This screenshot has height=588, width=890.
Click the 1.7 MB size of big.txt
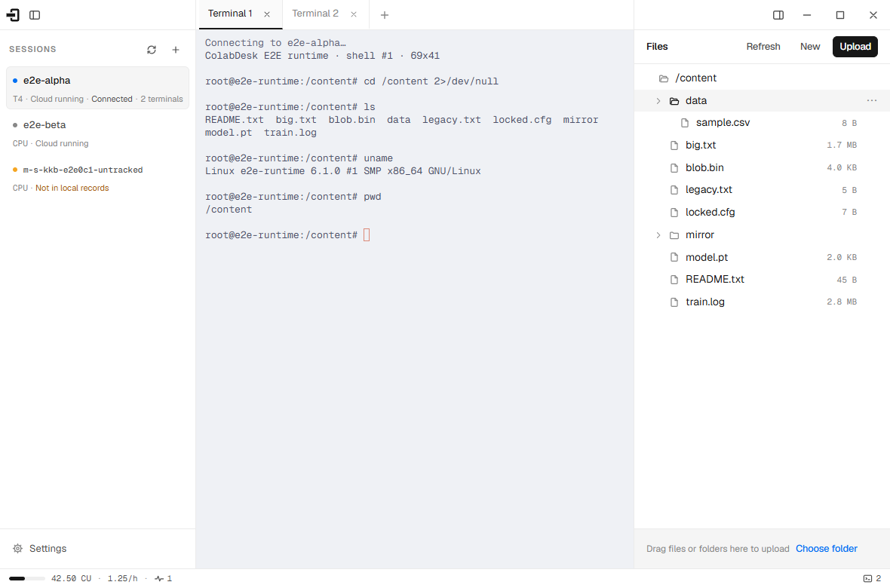(842, 145)
